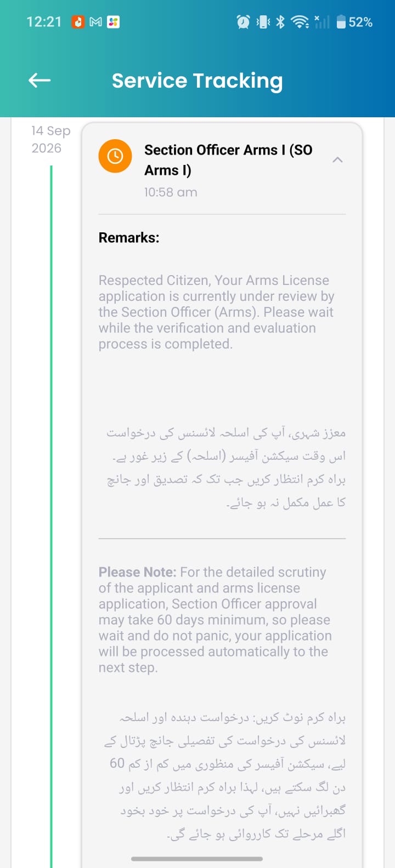395x868 pixels.
Task: Tap the colorful app notification icon
Action: pyautogui.click(x=114, y=22)
